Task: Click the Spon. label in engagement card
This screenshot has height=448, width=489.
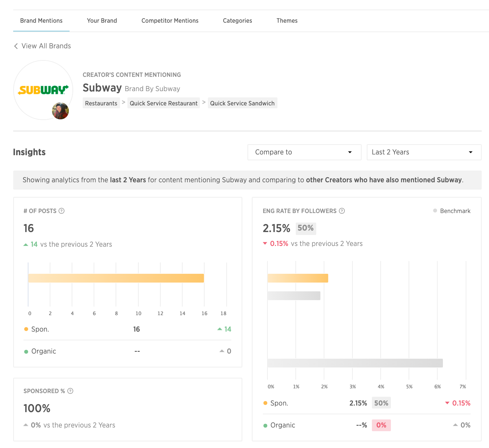Action: point(279,403)
